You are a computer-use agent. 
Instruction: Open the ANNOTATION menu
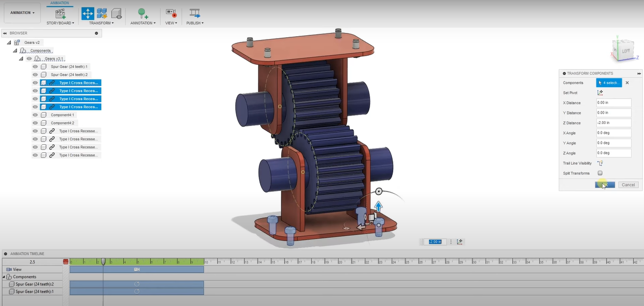[143, 23]
